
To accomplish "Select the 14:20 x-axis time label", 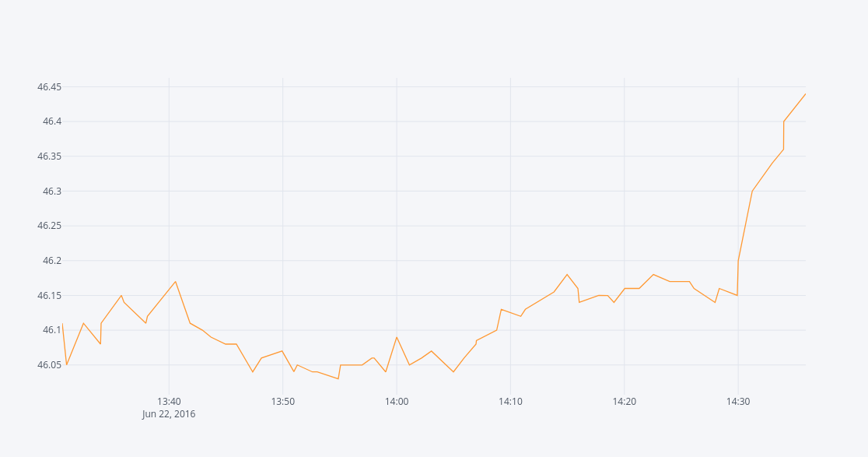I will (x=624, y=402).
